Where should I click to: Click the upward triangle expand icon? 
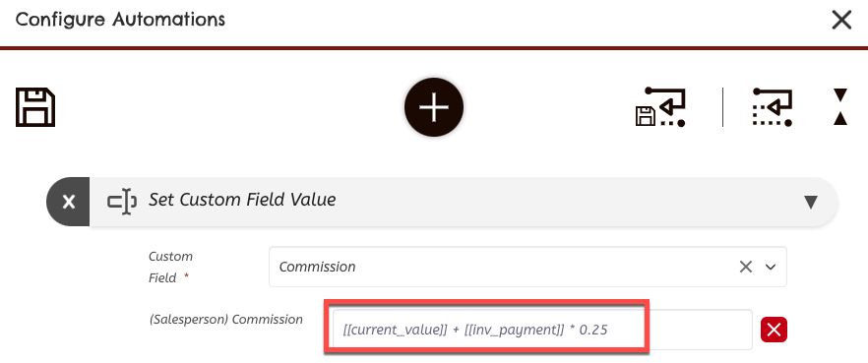click(x=840, y=118)
